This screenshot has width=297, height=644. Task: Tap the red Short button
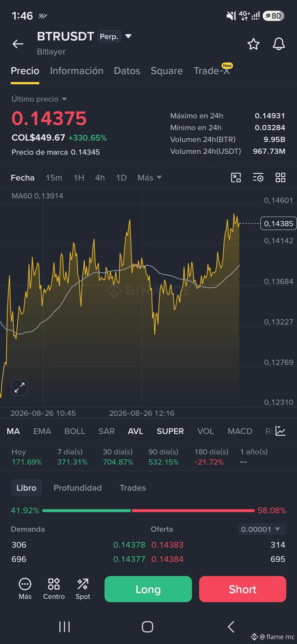[x=243, y=589]
